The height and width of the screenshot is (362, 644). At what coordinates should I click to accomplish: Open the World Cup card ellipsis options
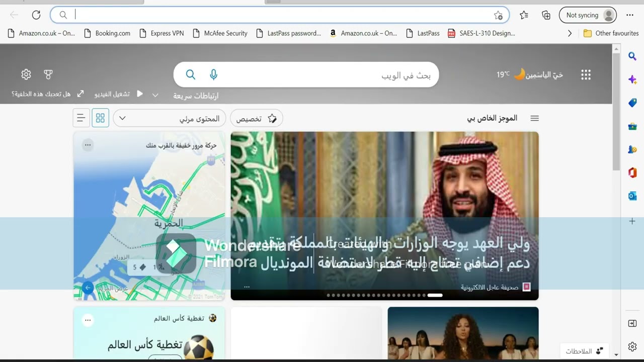coord(88,320)
